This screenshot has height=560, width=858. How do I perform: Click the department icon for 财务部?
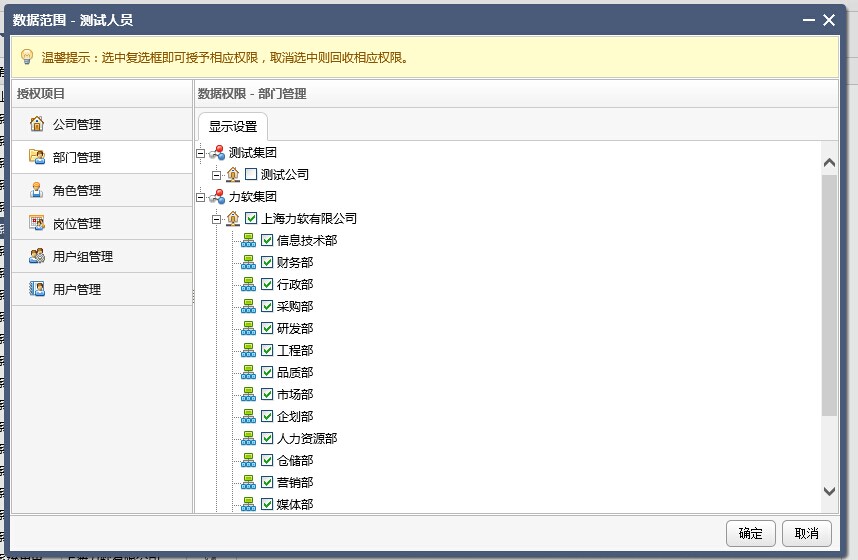(248, 262)
